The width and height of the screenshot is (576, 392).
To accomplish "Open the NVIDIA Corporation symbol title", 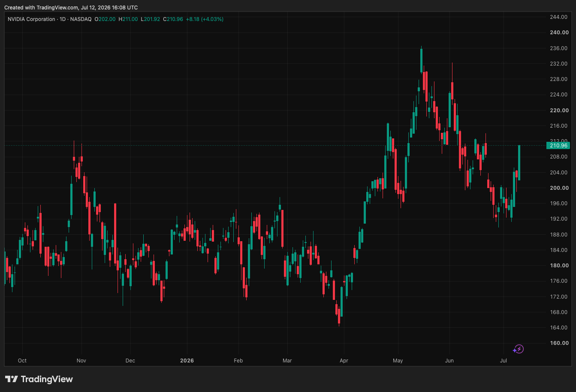I will 31,19.
